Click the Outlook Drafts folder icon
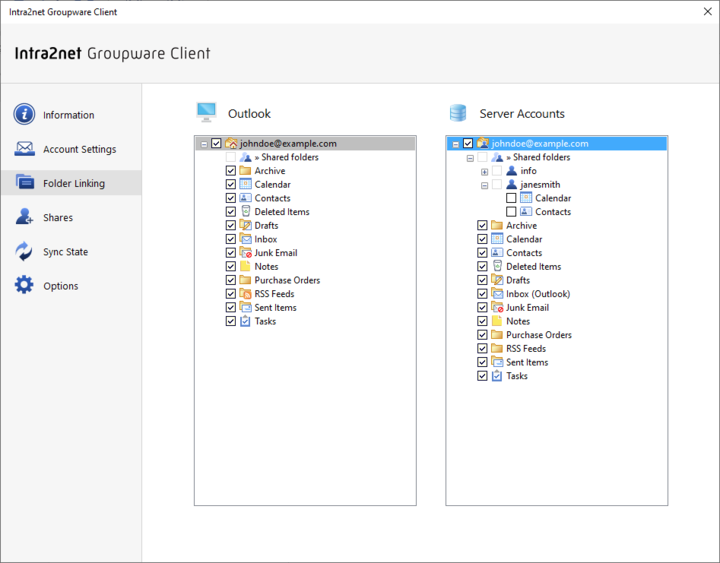The width and height of the screenshot is (720, 563). click(246, 225)
